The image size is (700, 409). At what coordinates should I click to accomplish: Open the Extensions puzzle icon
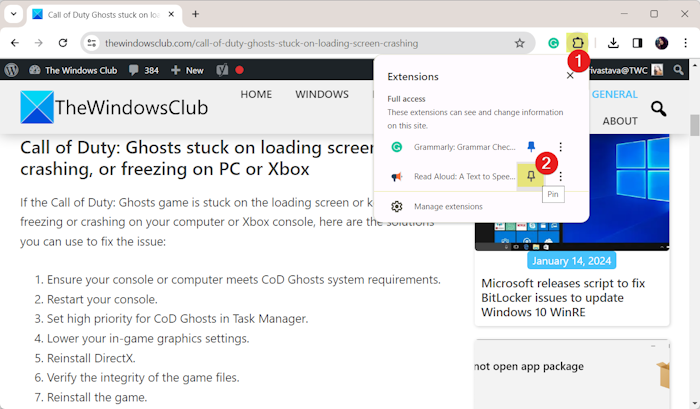577,43
